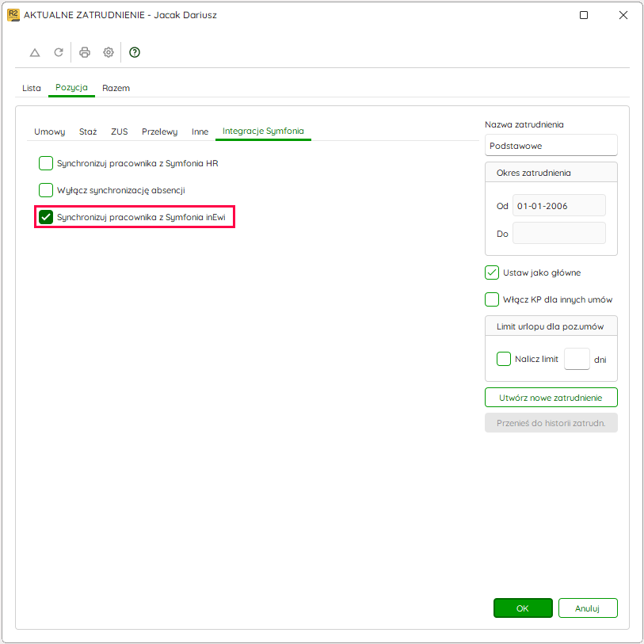Click the empty Do date field
The image size is (644, 644).
559,234
